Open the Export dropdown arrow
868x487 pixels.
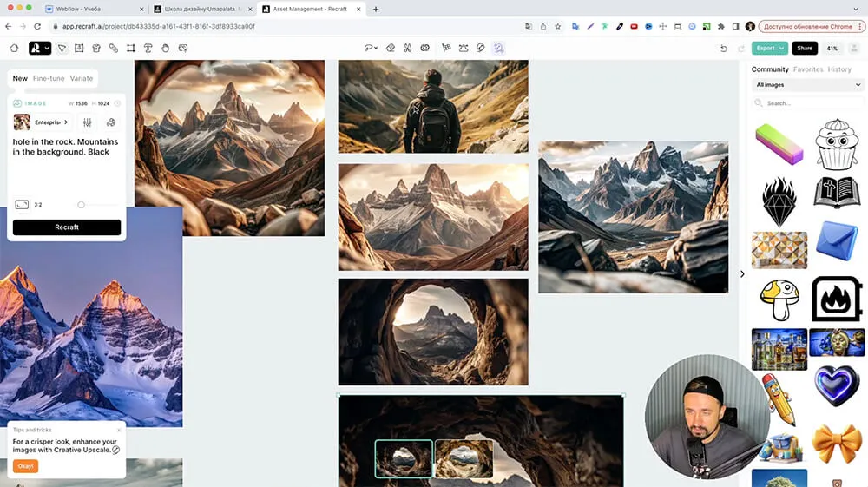[782, 48]
